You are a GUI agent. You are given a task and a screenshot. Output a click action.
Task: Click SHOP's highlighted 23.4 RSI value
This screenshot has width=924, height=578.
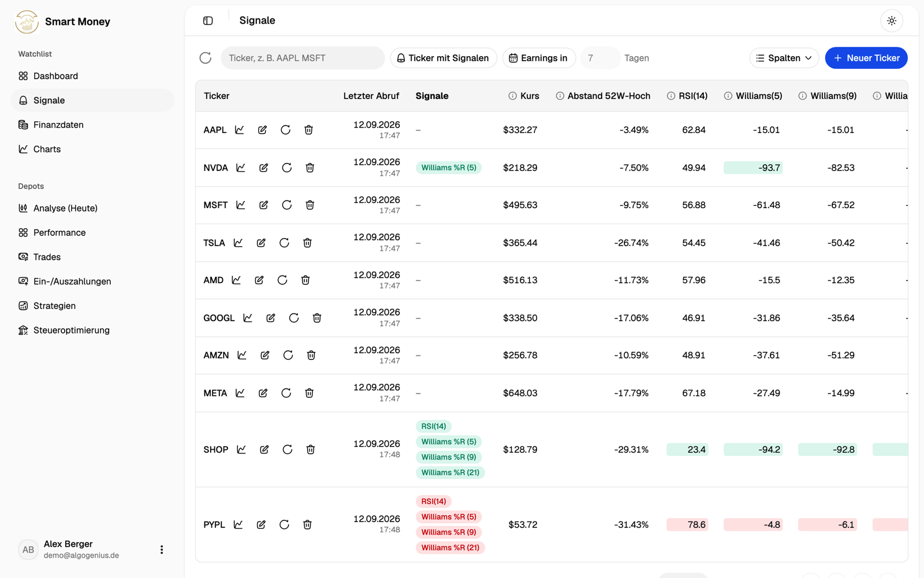click(x=687, y=450)
